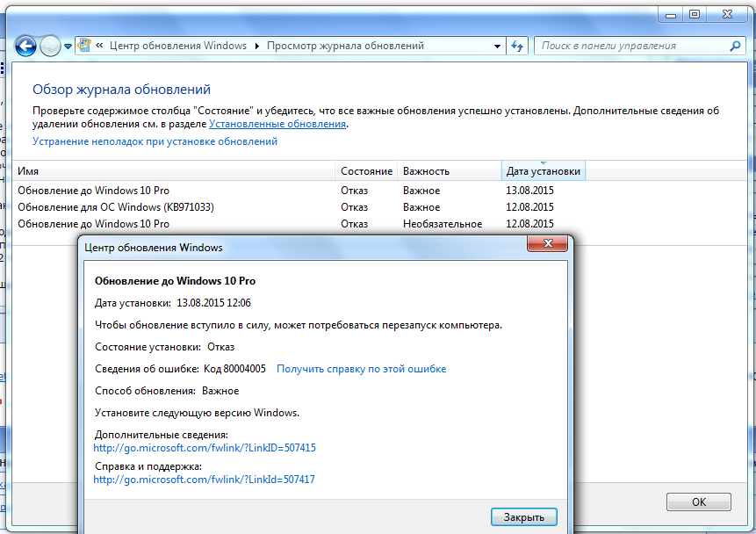The width and height of the screenshot is (756, 534).
Task: Expand arrow after Центр обновления Windows breadcrumb
Action: (257, 46)
